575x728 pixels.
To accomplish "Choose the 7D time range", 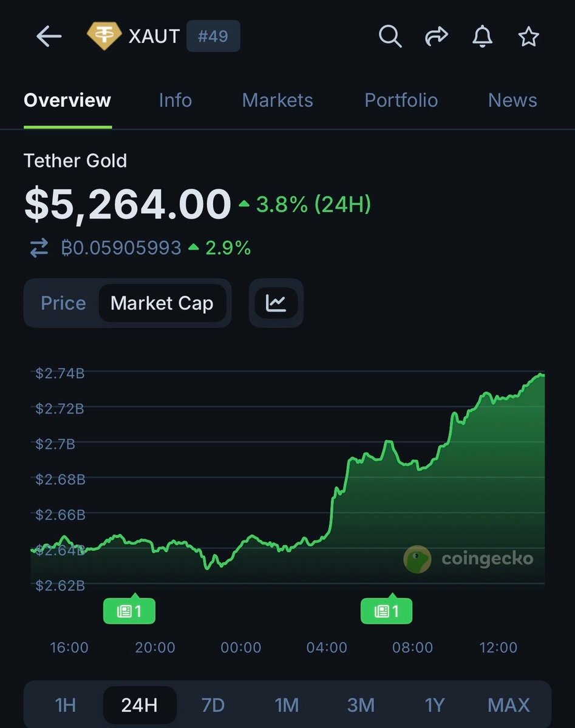I will pyautogui.click(x=213, y=705).
